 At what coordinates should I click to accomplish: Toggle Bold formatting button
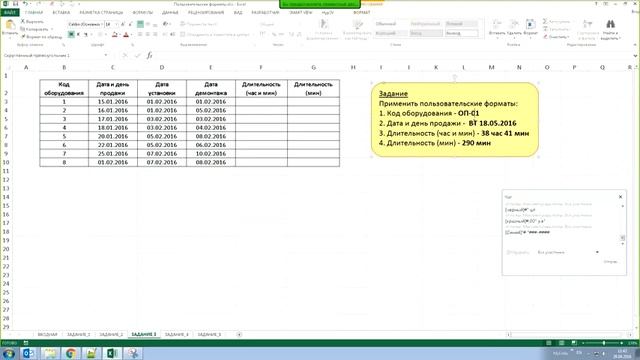coord(71,35)
